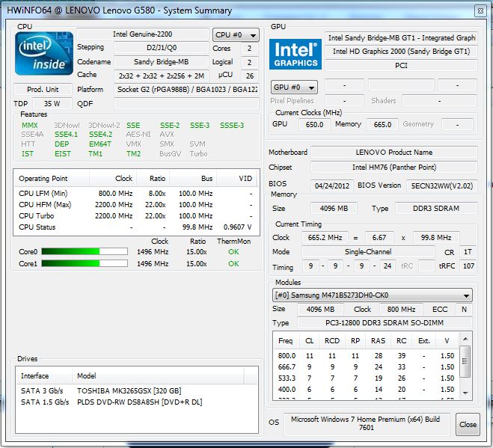Click the Turbo feature label

[x=198, y=154]
